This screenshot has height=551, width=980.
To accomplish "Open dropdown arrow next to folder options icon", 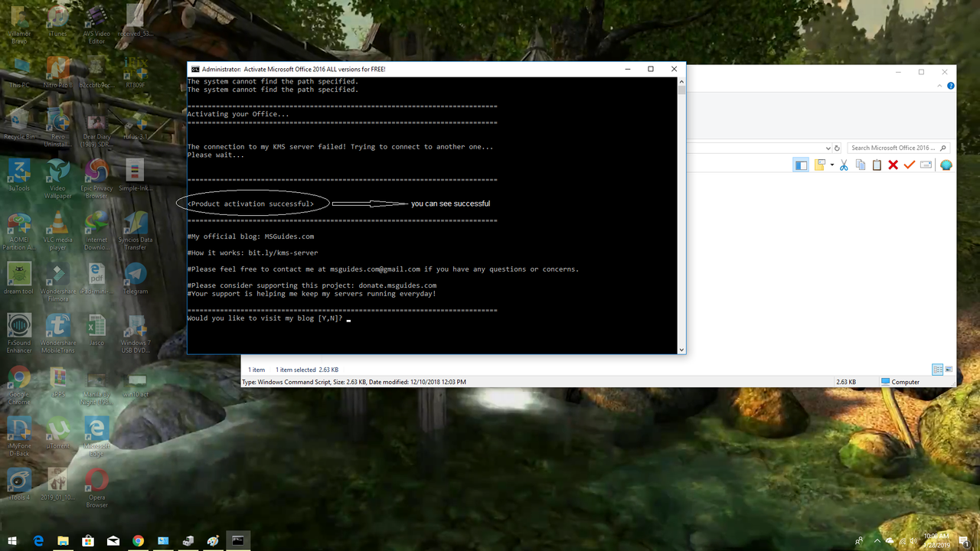I will click(831, 165).
